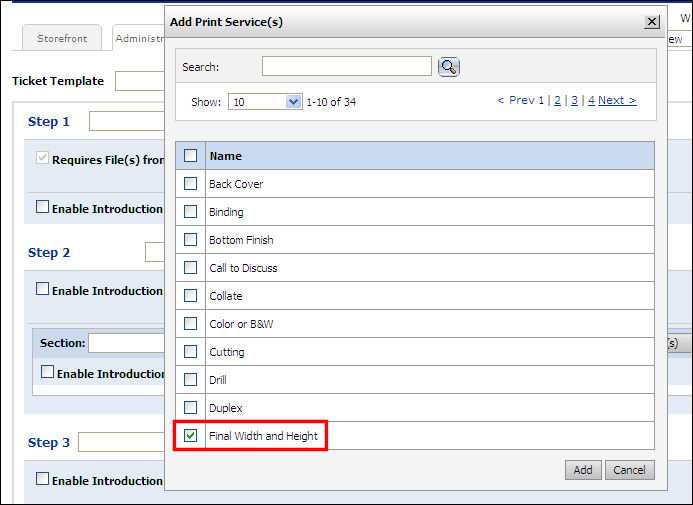Check the Color or B&W checkbox
Viewport: 693px width, 505px height.
(x=190, y=324)
